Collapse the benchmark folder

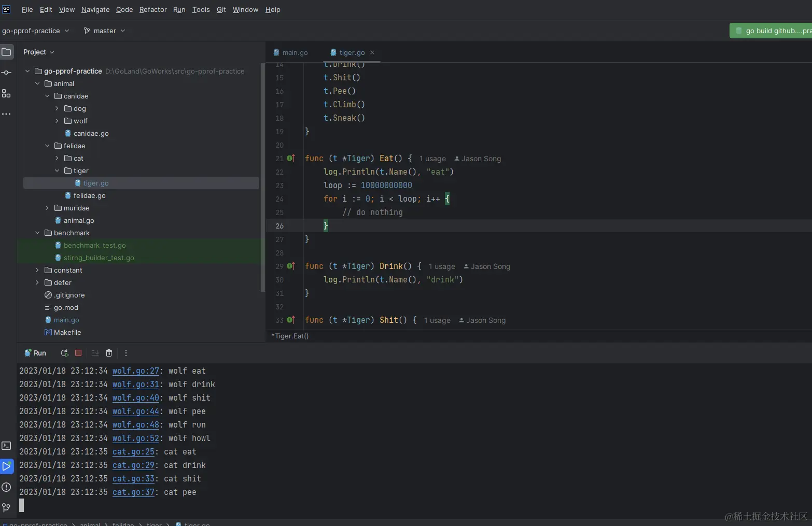pyautogui.click(x=37, y=233)
